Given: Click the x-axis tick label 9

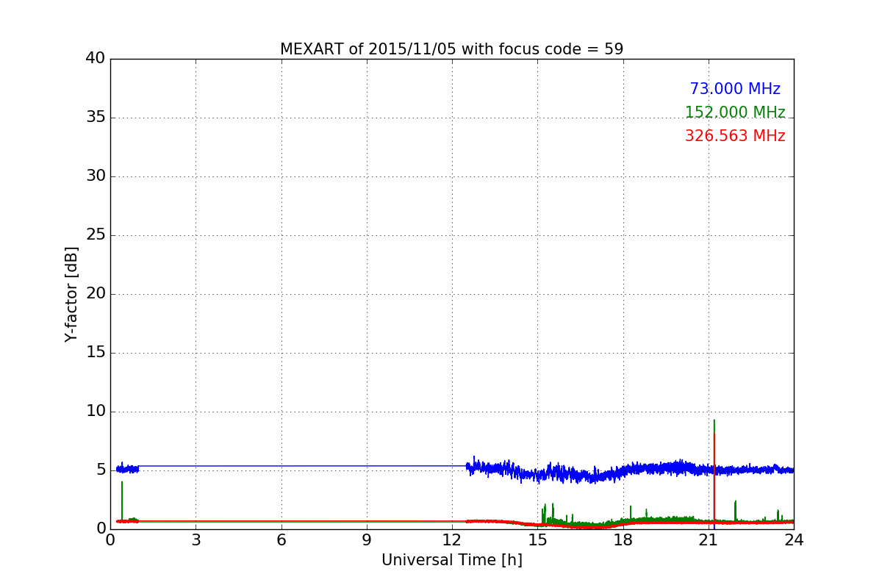Looking at the screenshot, I should pos(367,539).
